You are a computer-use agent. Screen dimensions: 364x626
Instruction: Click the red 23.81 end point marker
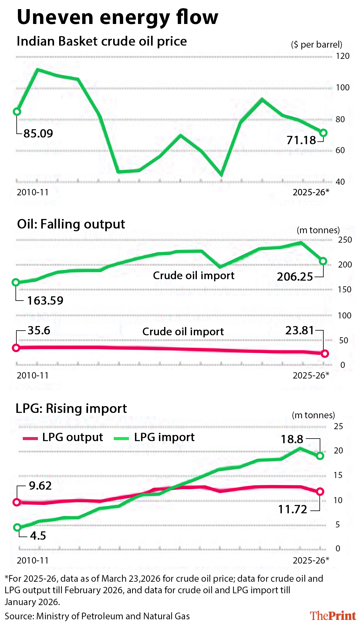[x=325, y=354]
